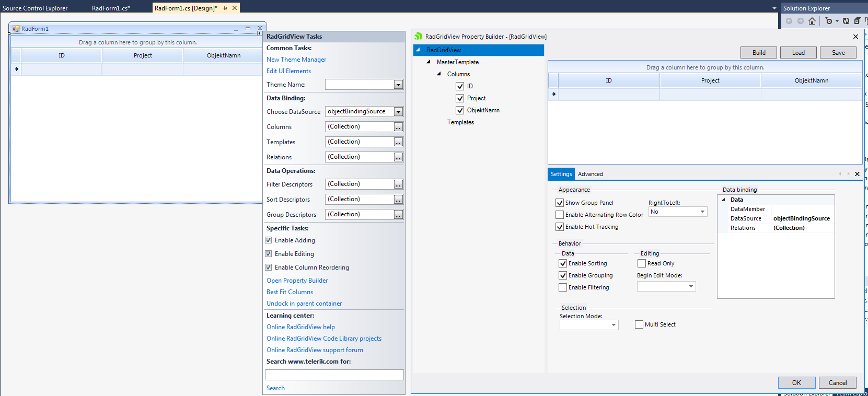Uncheck the ObjektNamn column checkbox in tree

(460, 110)
